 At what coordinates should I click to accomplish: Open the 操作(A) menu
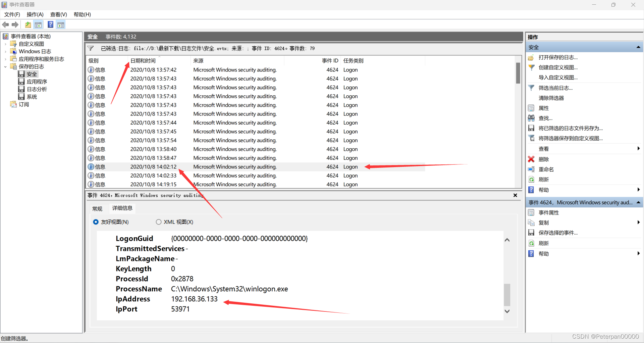35,14
